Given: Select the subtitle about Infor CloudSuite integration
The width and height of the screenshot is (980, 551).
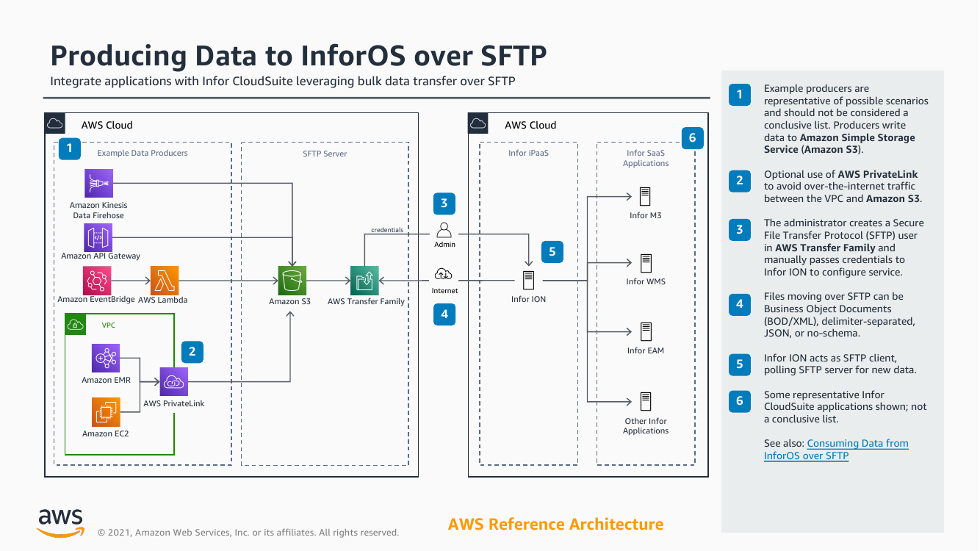Looking at the screenshot, I should tap(282, 81).
